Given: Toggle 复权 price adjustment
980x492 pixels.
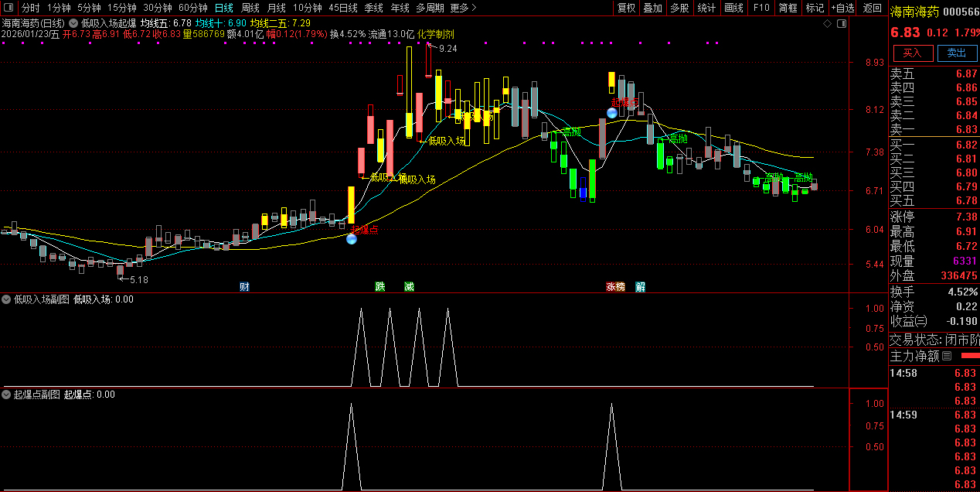Looking at the screenshot, I should pos(626,8).
